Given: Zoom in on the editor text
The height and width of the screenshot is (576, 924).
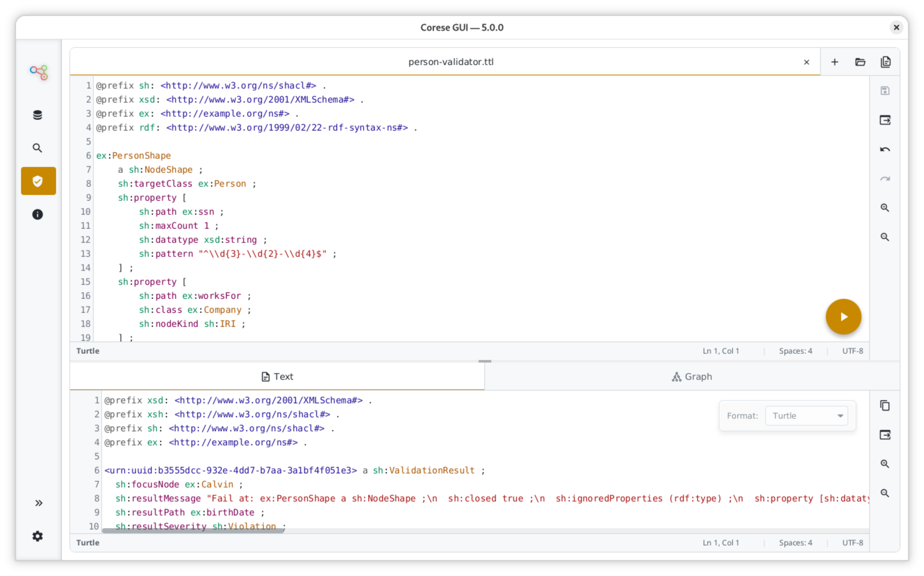Looking at the screenshot, I should point(885,208).
